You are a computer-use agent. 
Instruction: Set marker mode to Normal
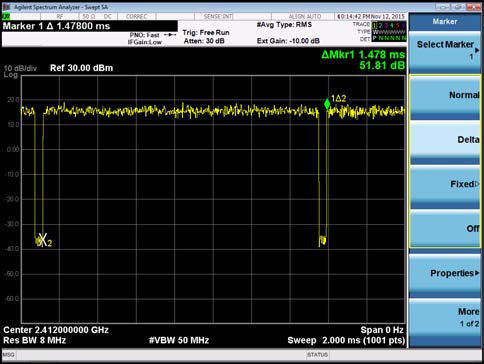(x=445, y=97)
